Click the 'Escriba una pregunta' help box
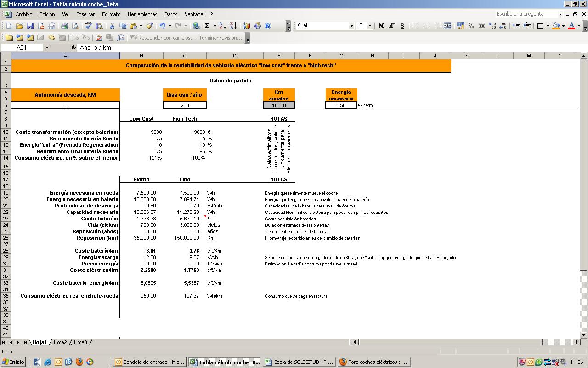588x368 pixels. click(526, 14)
